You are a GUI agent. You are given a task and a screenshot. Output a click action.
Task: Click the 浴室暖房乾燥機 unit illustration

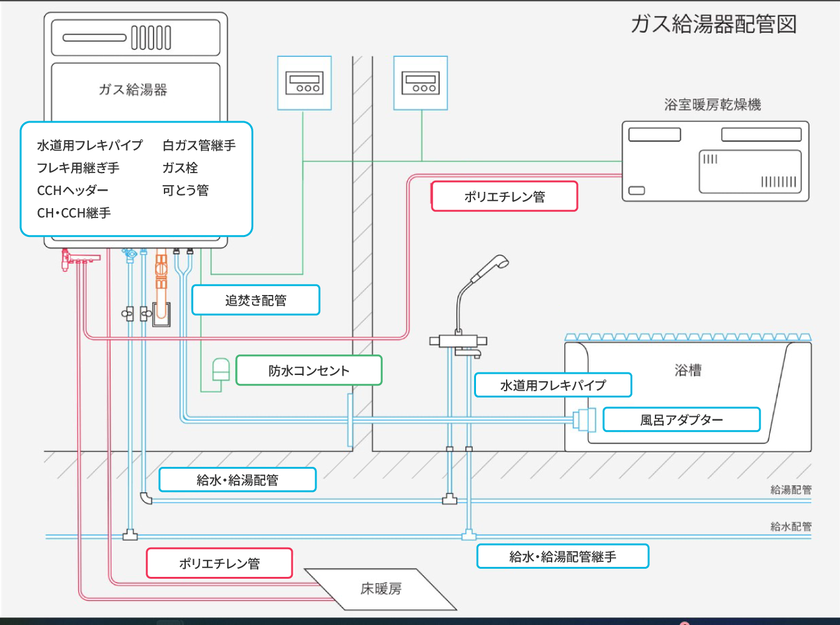(715, 161)
